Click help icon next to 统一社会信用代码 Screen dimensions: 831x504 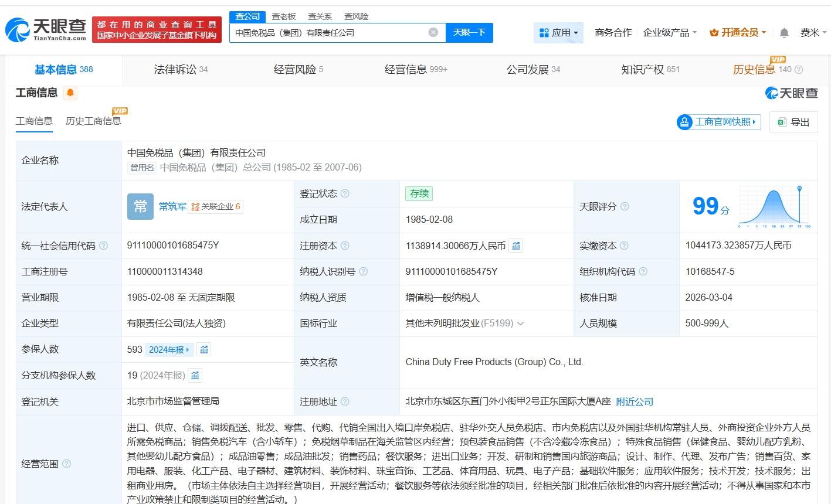(x=104, y=246)
